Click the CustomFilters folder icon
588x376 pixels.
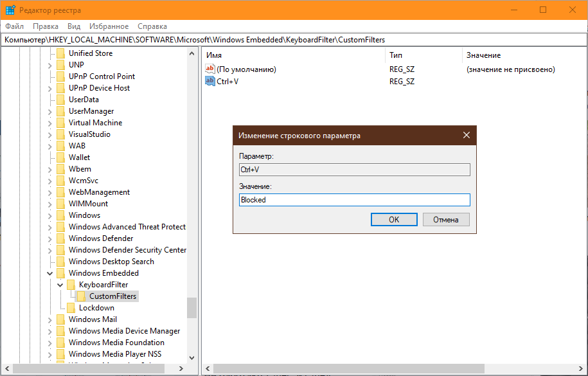click(81, 296)
